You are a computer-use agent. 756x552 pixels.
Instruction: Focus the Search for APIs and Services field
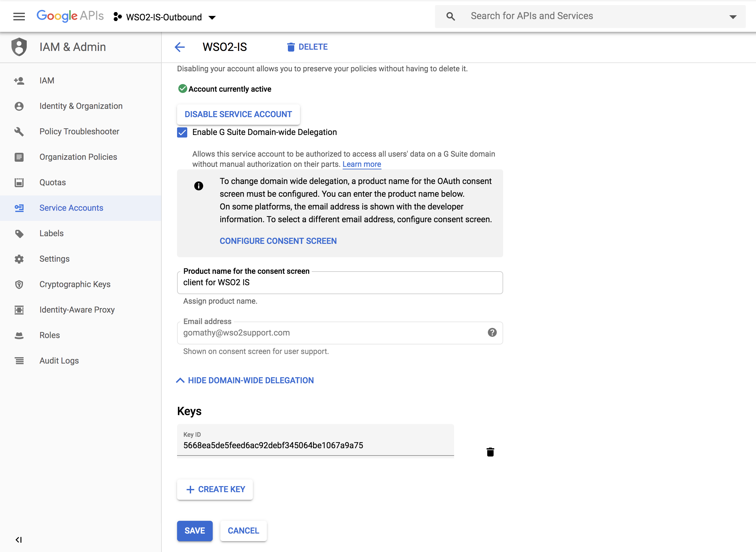point(590,16)
